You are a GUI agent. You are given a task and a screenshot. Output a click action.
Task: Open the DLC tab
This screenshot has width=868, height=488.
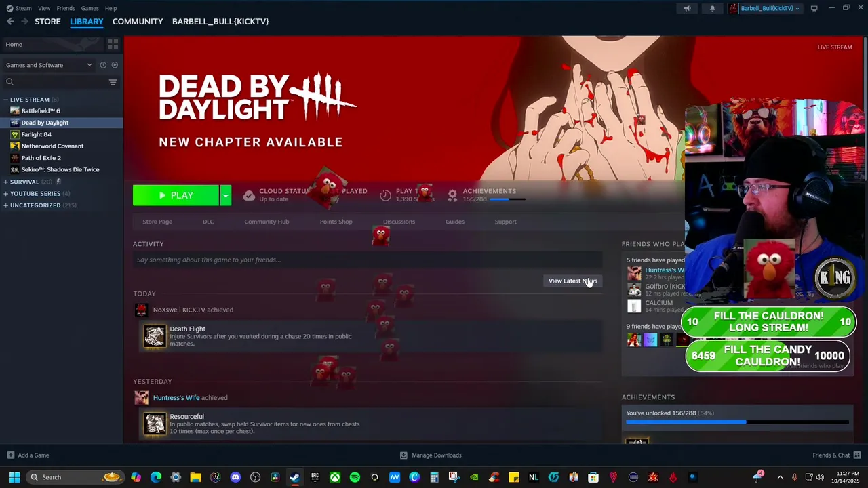coord(208,222)
